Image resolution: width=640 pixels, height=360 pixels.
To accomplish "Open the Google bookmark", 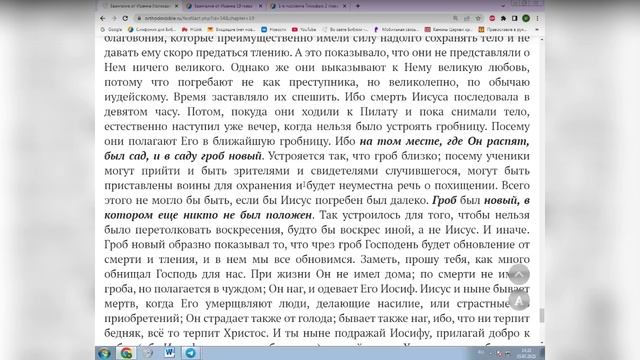I will tap(111, 29).
